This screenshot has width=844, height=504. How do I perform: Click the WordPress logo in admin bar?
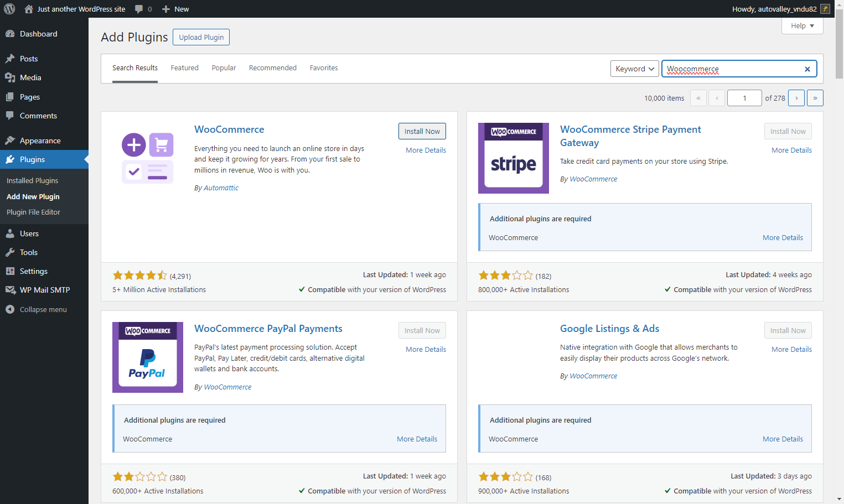point(9,9)
